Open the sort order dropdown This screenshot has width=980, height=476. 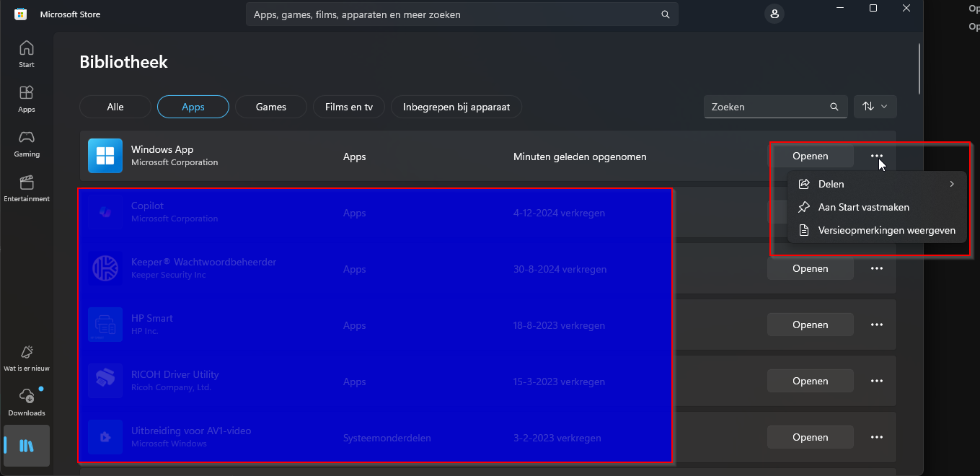[x=875, y=107]
